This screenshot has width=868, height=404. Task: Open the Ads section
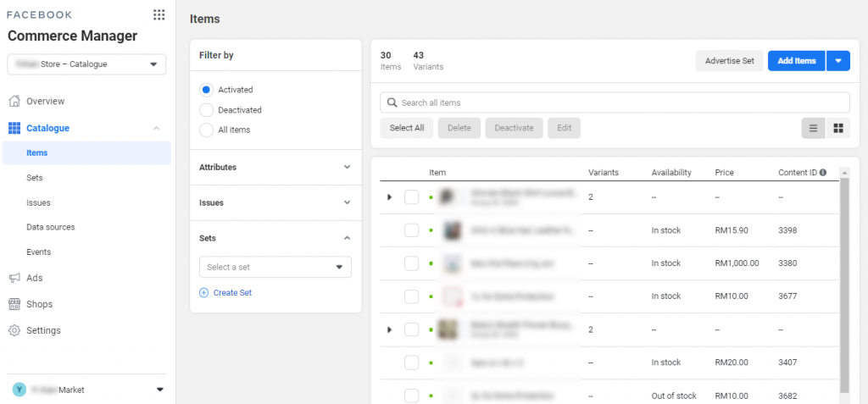point(34,278)
